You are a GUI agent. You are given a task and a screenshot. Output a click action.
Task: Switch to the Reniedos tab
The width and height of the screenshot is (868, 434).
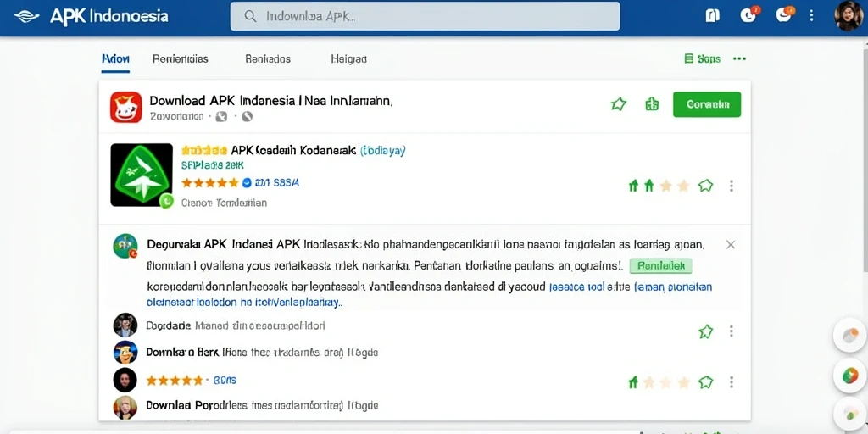click(268, 58)
